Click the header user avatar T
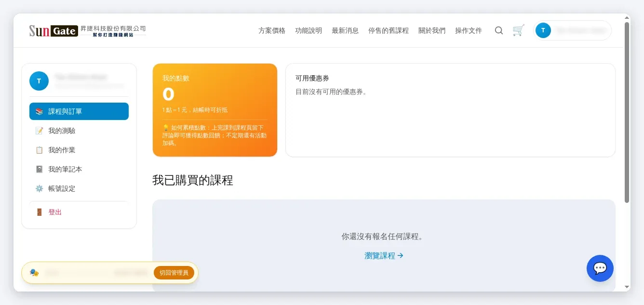644x305 pixels. point(543,30)
